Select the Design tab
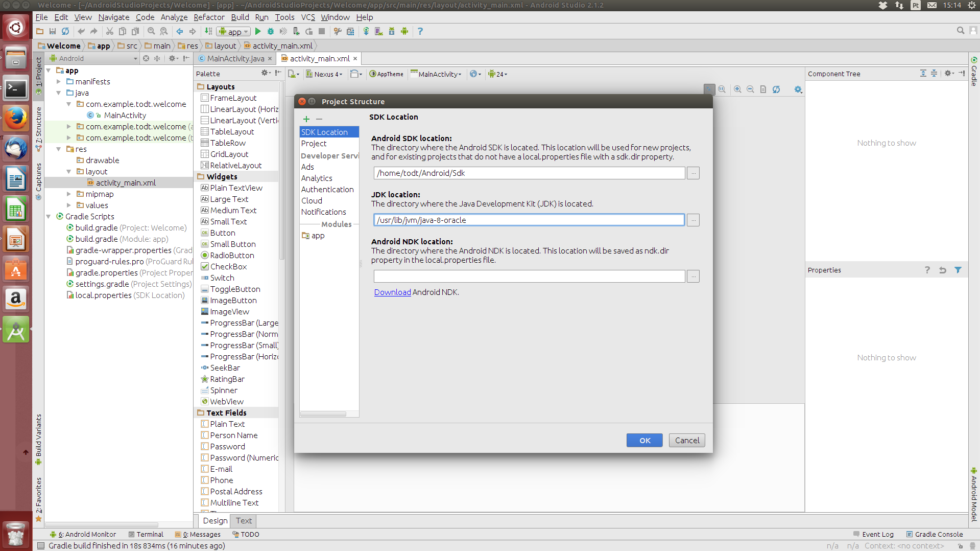Screen dimensions: 980x551 pyautogui.click(x=215, y=520)
